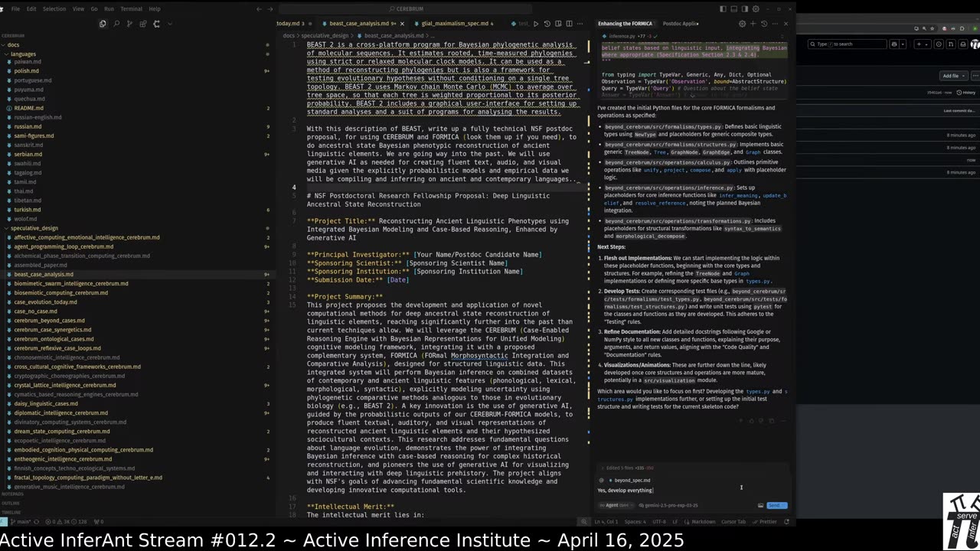Expand Edited 5 files summary

[629, 468]
